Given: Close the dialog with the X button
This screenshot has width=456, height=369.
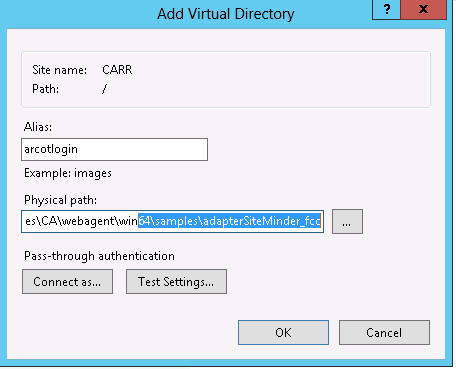Looking at the screenshot, I should tap(423, 9).
